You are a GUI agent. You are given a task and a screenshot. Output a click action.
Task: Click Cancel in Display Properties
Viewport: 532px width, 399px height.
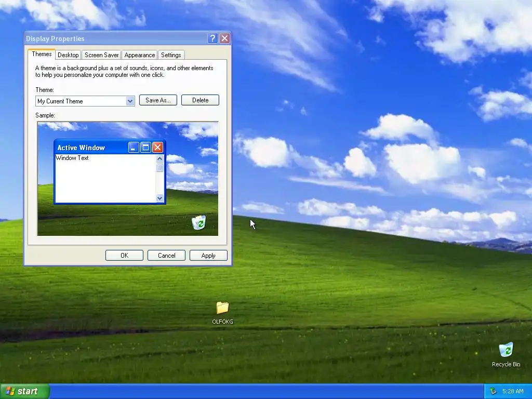tap(166, 256)
